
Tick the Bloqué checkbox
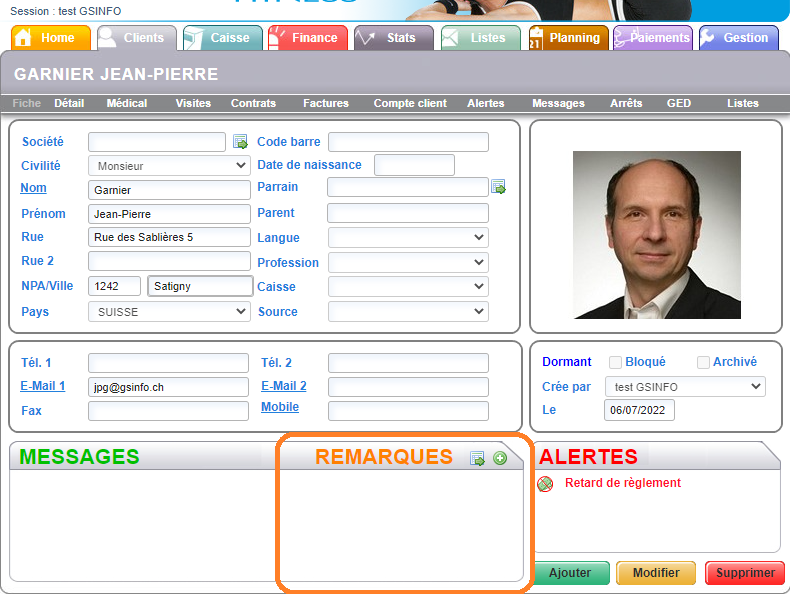[616, 362]
